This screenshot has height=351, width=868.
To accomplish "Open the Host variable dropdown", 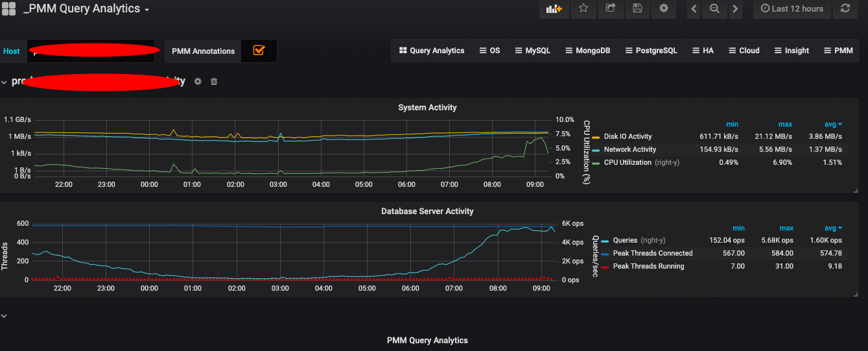I will [91, 51].
